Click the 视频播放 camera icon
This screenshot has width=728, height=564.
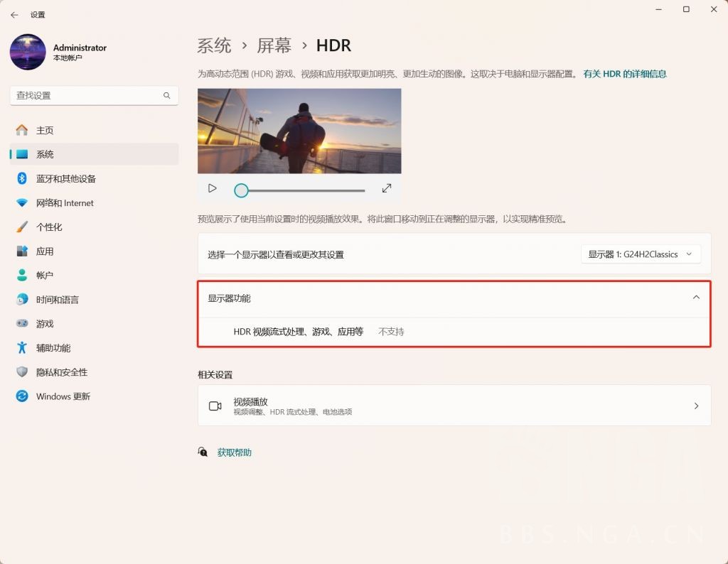[215, 405]
